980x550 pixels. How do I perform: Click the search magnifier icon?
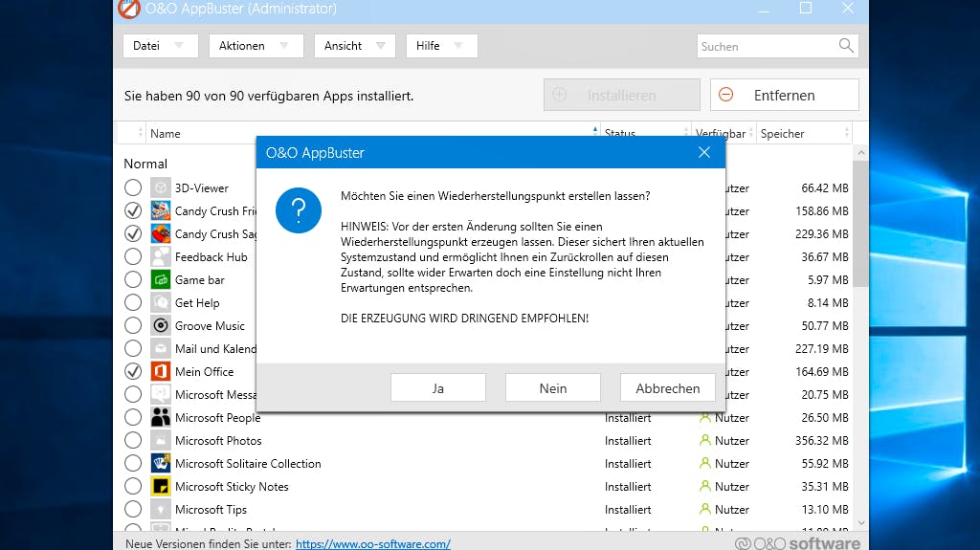tap(846, 46)
